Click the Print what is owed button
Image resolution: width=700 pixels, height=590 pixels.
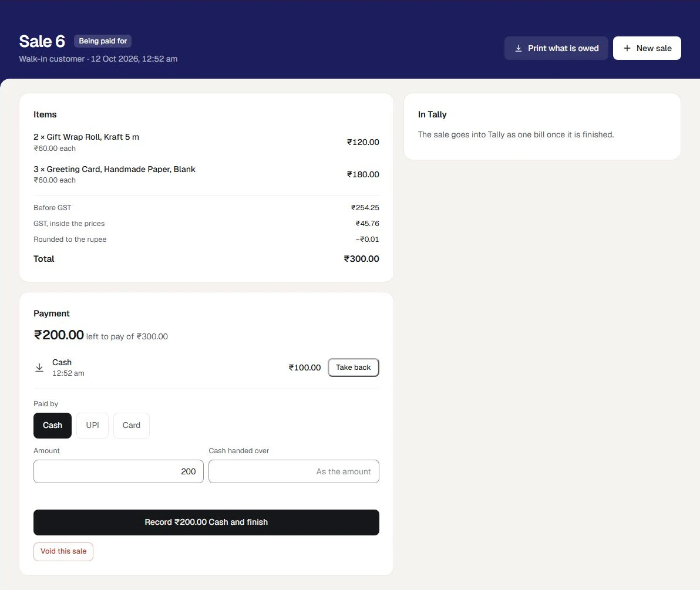[556, 48]
